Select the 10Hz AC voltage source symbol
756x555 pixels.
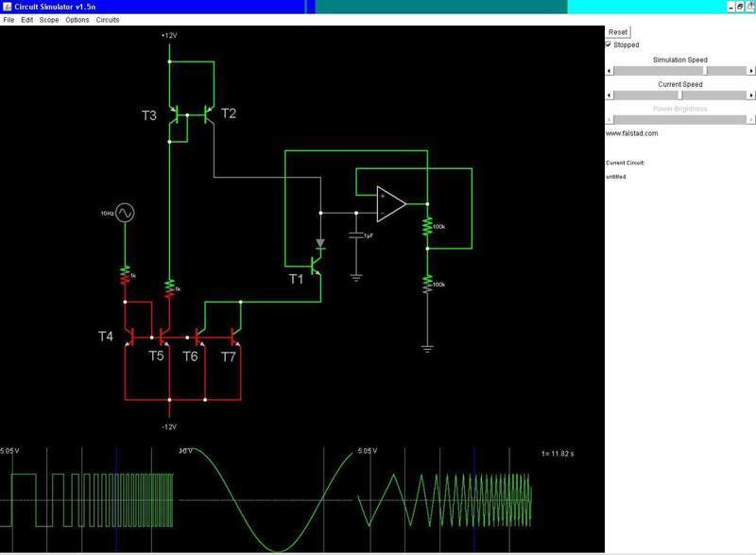[125, 213]
